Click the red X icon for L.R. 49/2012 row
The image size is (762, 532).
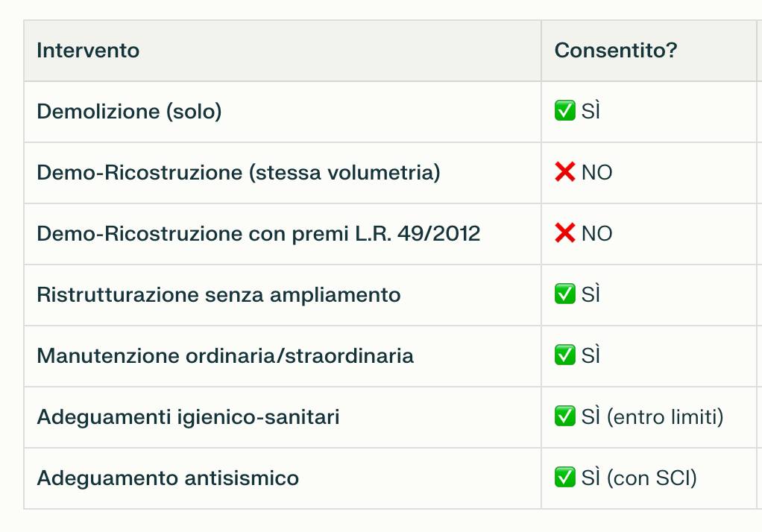point(564,233)
